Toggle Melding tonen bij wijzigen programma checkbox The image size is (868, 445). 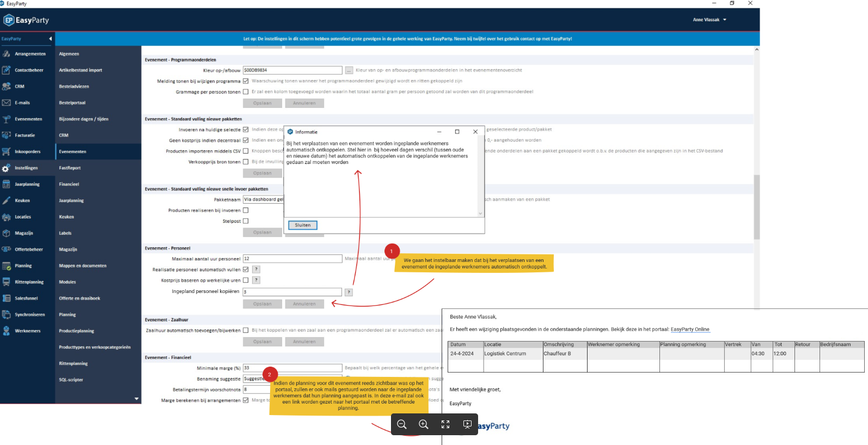(246, 81)
